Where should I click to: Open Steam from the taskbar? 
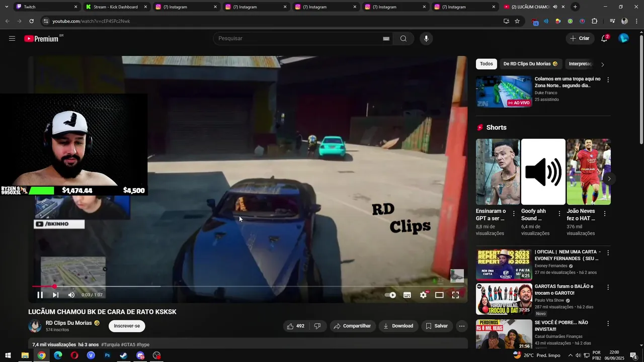coord(124,355)
